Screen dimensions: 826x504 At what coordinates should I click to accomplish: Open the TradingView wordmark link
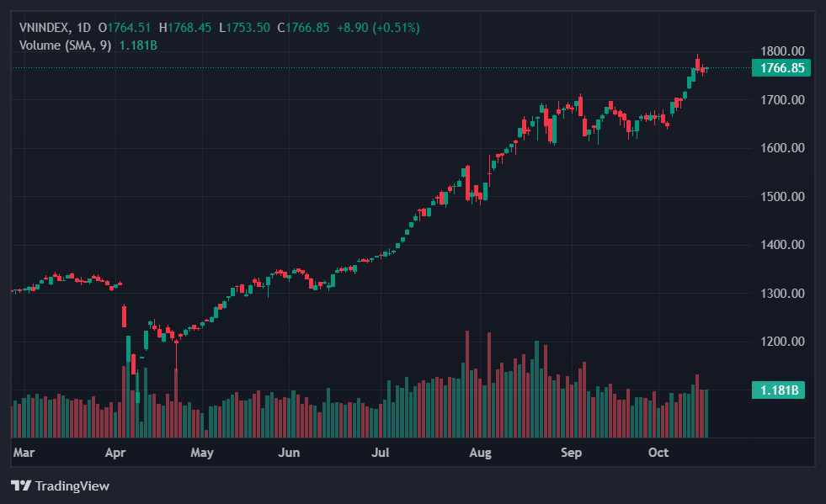[72, 485]
